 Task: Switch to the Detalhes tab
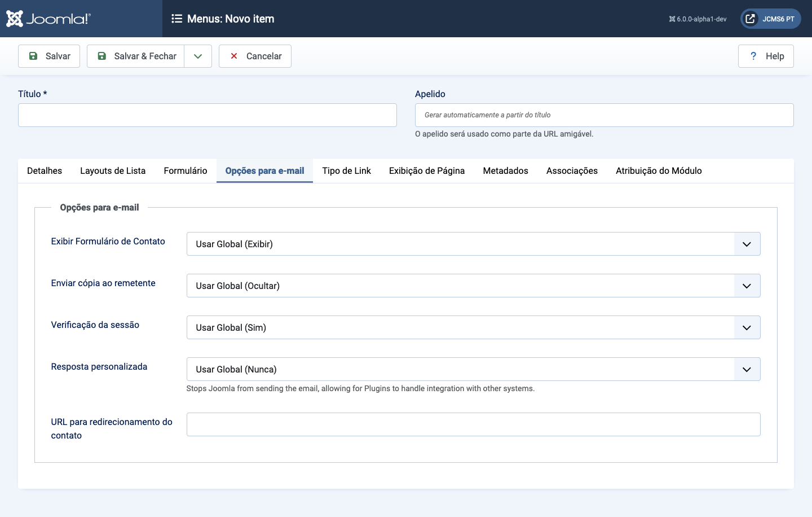pos(45,170)
